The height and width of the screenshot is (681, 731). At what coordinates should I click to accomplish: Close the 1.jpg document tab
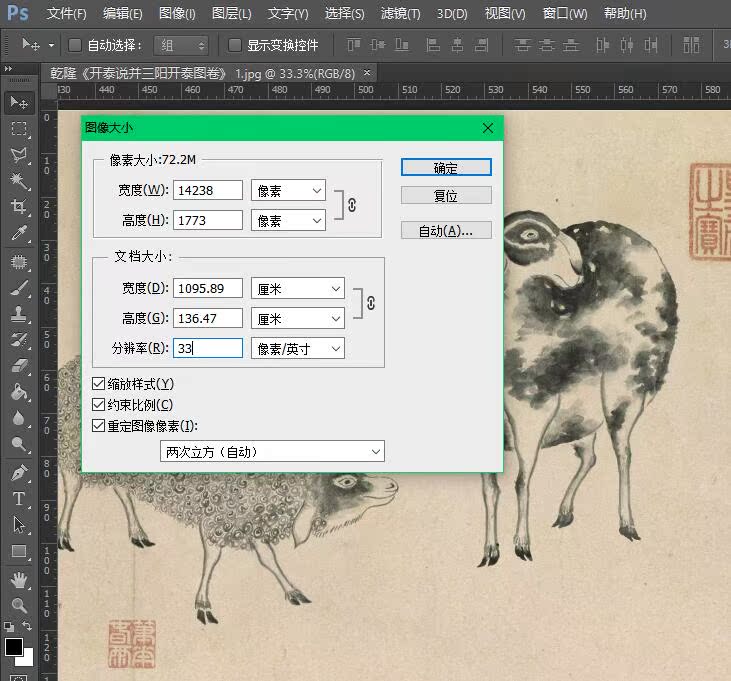coord(367,72)
